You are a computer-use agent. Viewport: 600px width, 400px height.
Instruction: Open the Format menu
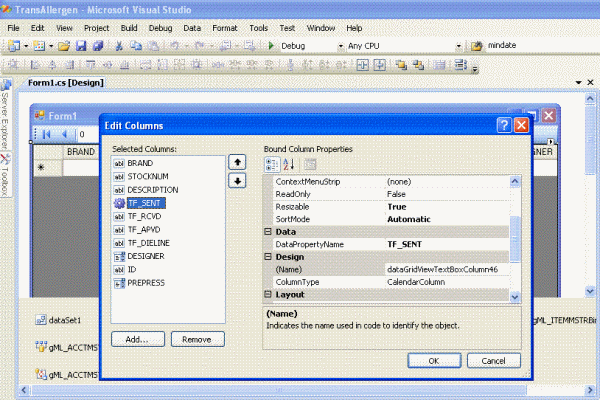pyautogui.click(x=225, y=28)
